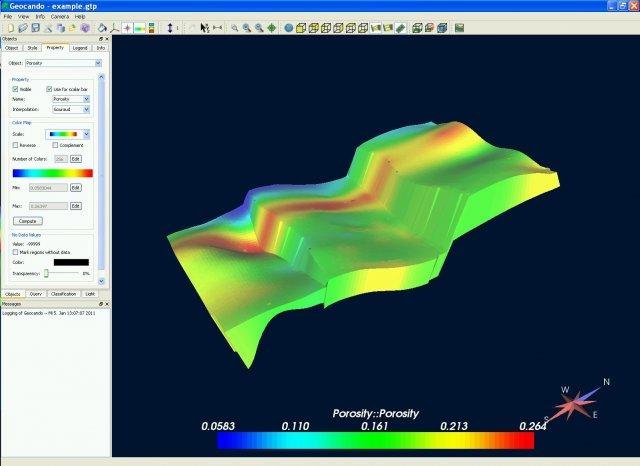Click the coordinate axes icon

point(115,28)
